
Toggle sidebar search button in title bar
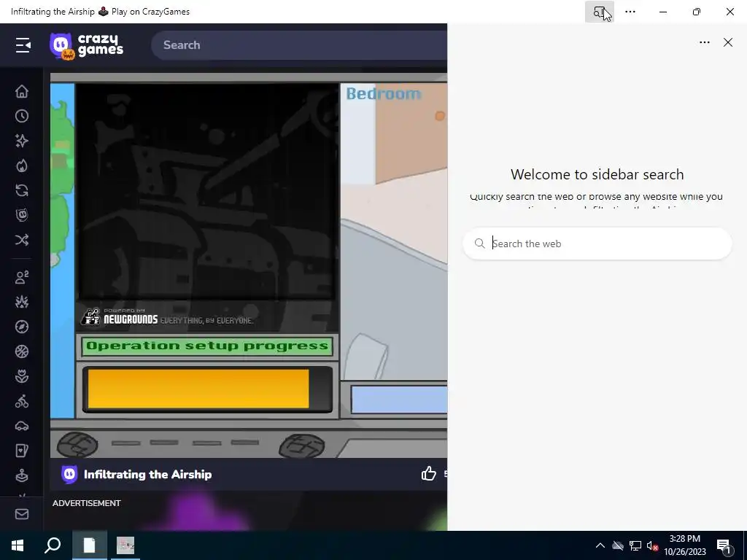click(x=600, y=12)
